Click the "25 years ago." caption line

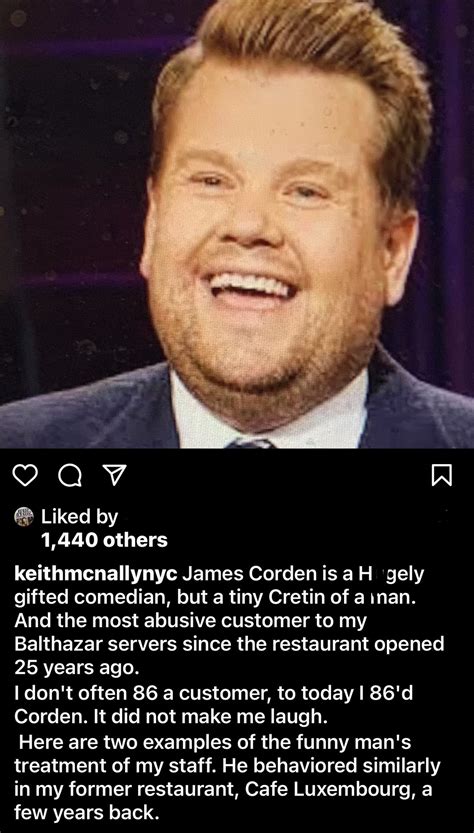(74, 668)
